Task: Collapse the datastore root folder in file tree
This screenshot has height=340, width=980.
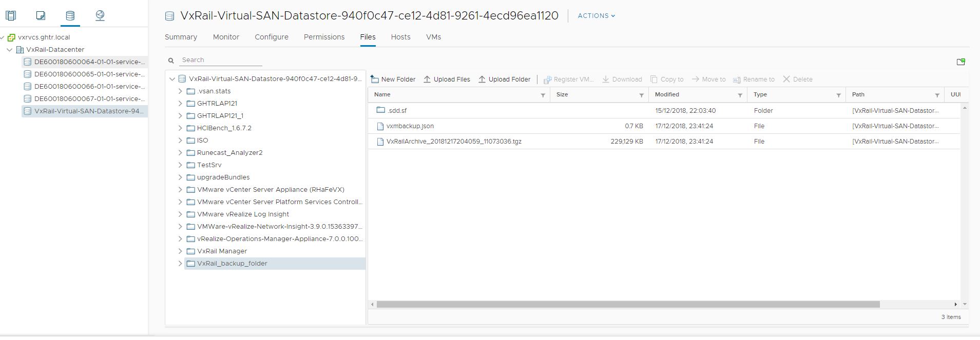Action: pyautogui.click(x=172, y=79)
